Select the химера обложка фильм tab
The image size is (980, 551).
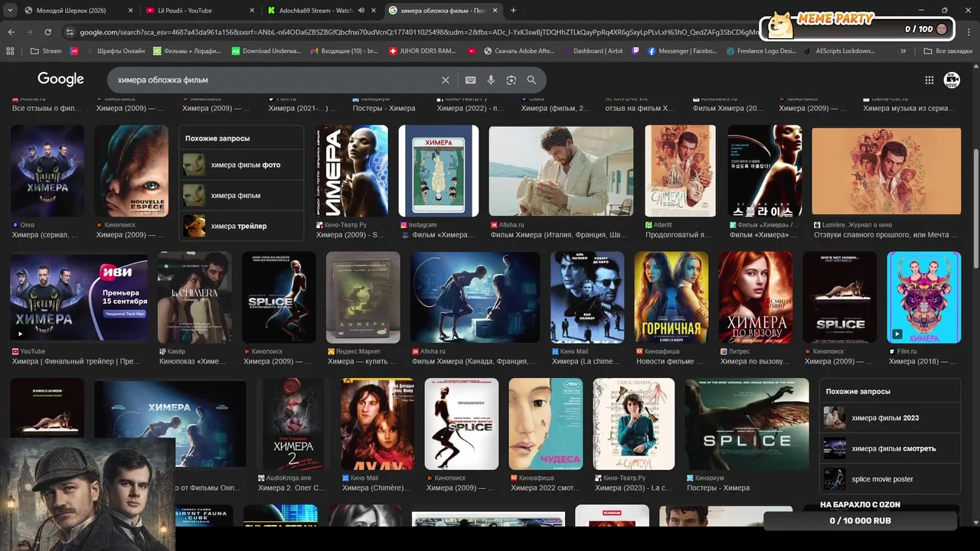[x=443, y=11]
